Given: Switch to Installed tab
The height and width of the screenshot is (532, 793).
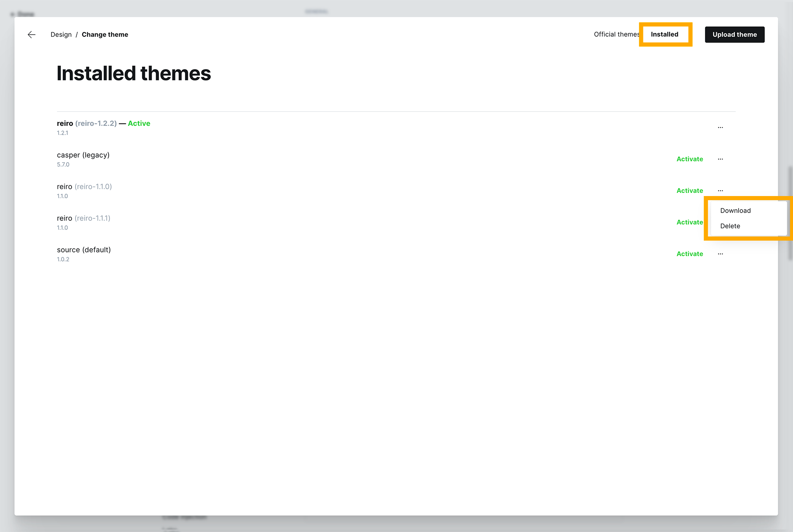Looking at the screenshot, I should tap(664, 35).
